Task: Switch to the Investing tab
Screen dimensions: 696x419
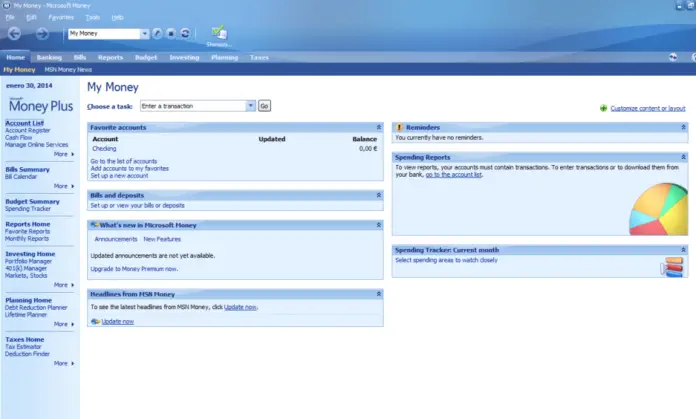Action: [x=184, y=57]
